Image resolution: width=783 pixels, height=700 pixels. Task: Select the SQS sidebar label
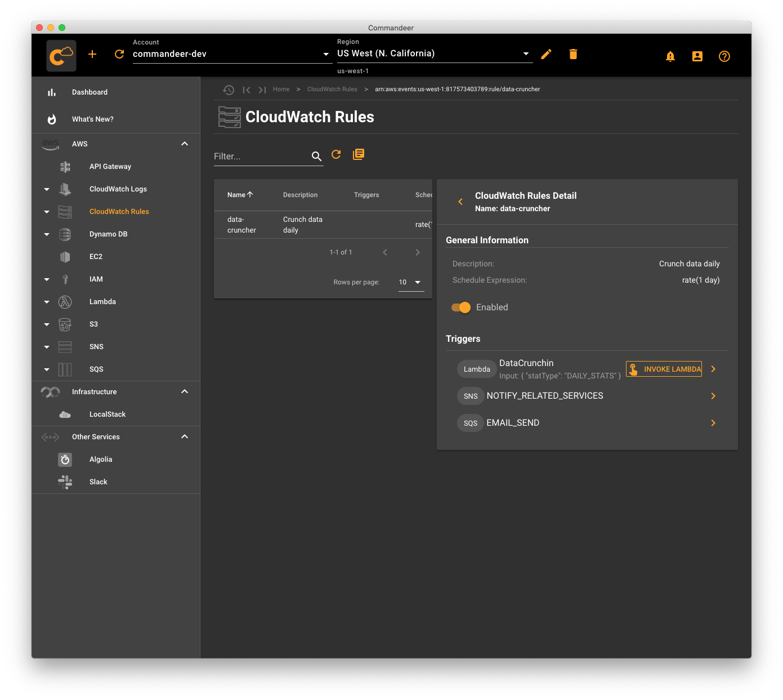click(x=96, y=369)
